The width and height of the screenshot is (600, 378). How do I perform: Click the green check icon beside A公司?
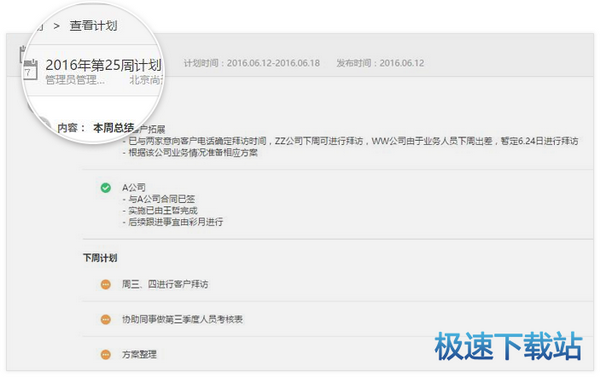106,188
